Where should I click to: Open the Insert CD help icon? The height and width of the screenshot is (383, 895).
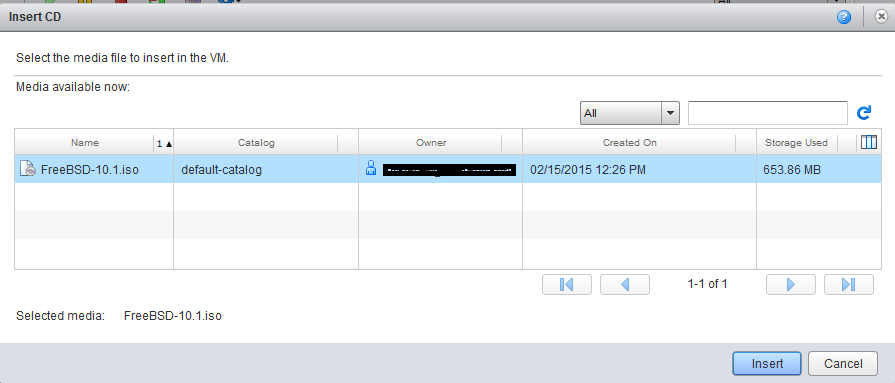(844, 18)
